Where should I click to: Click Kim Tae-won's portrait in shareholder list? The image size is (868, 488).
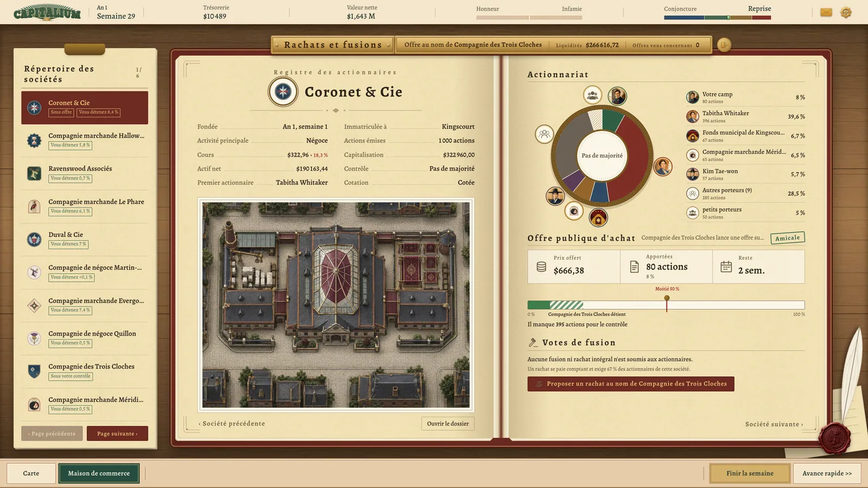pyautogui.click(x=693, y=174)
